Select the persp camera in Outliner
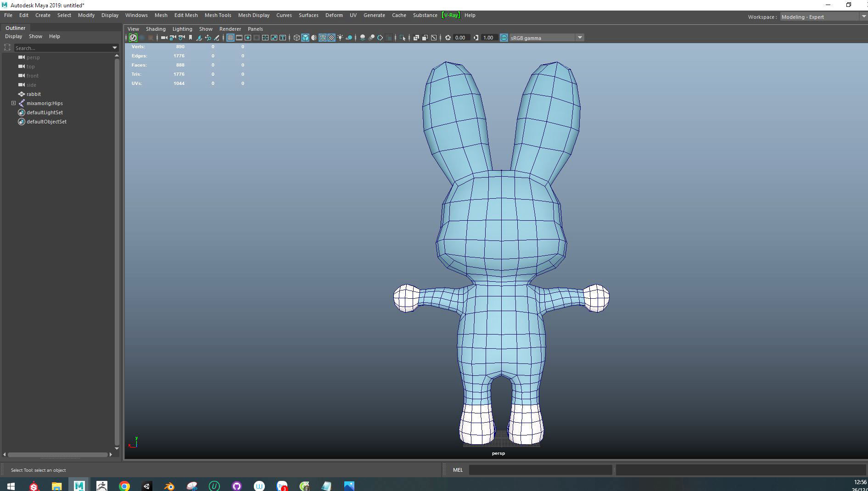Viewport: 868px width, 491px height. point(33,57)
